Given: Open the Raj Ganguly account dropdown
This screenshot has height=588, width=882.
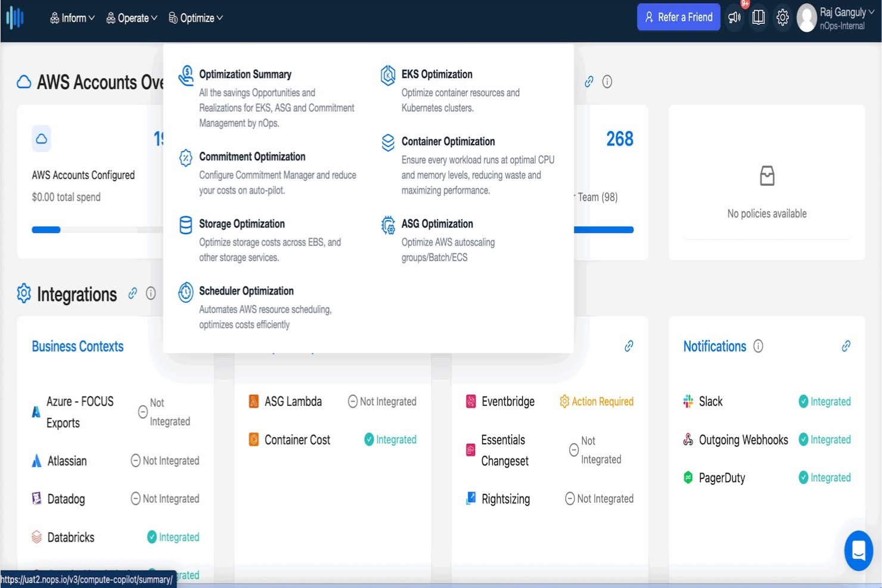Looking at the screenshot, I should pyautogui.click(x=833, y=17).
